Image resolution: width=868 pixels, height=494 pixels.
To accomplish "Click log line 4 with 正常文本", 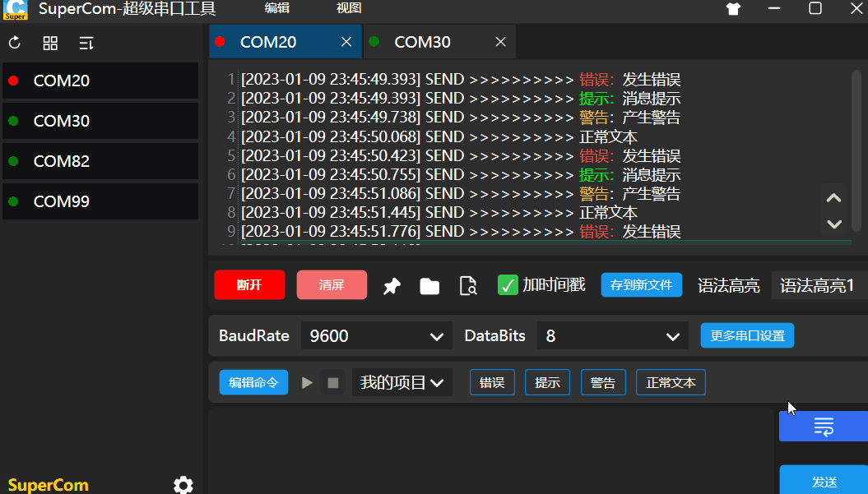I will [439, 136].
